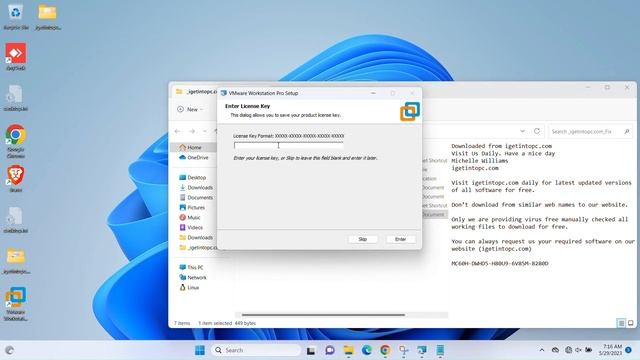Open the taskbar clock and date
Screen dimensions: 640x360
pos(611,350)
